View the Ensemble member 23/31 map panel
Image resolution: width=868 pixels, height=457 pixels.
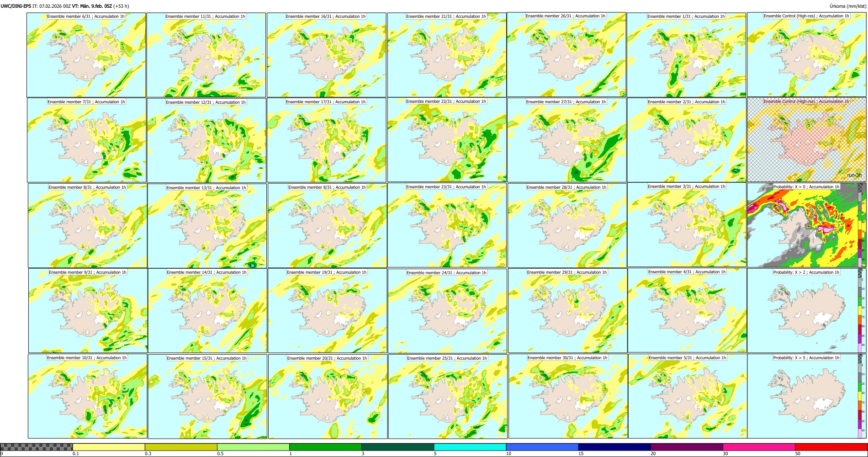point(447,225)
